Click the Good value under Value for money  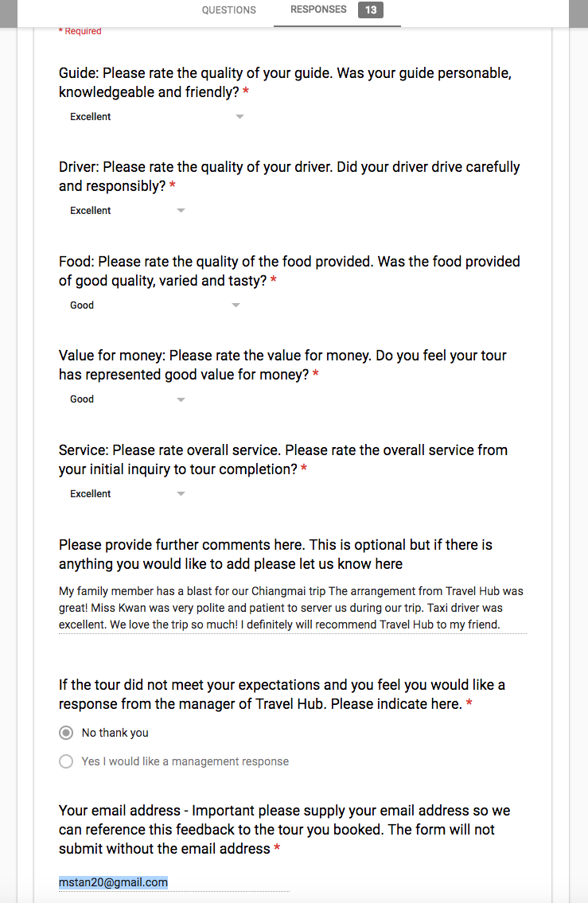click(82, 399)
